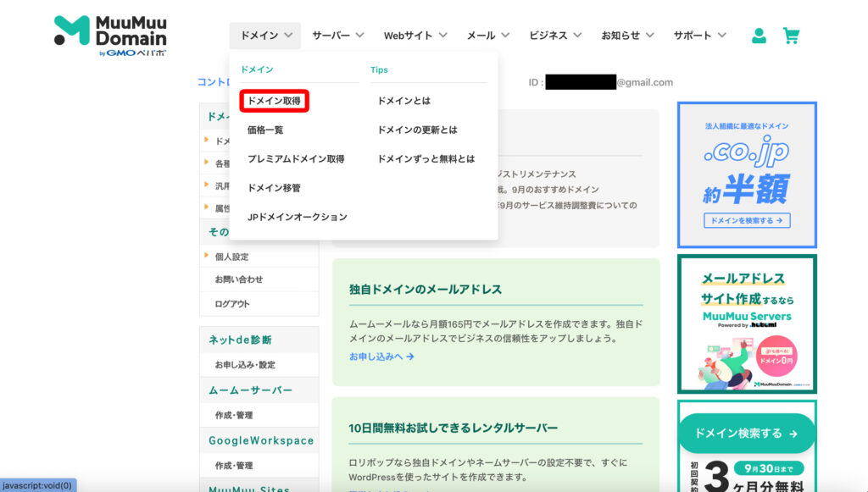Image resolution: width=868 pixels, height=492 pixels.
Task: Open the ドメインとは tip
Action: (x=403, y=101)
